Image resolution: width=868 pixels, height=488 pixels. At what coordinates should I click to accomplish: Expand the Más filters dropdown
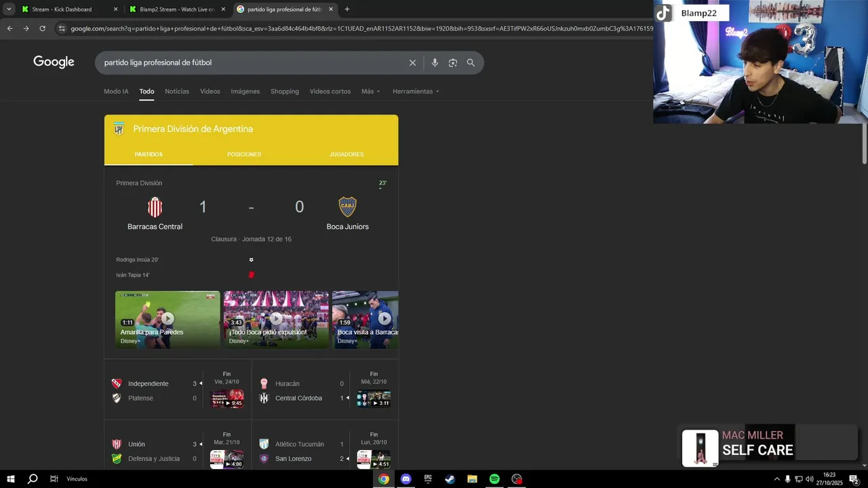(370, 91)
